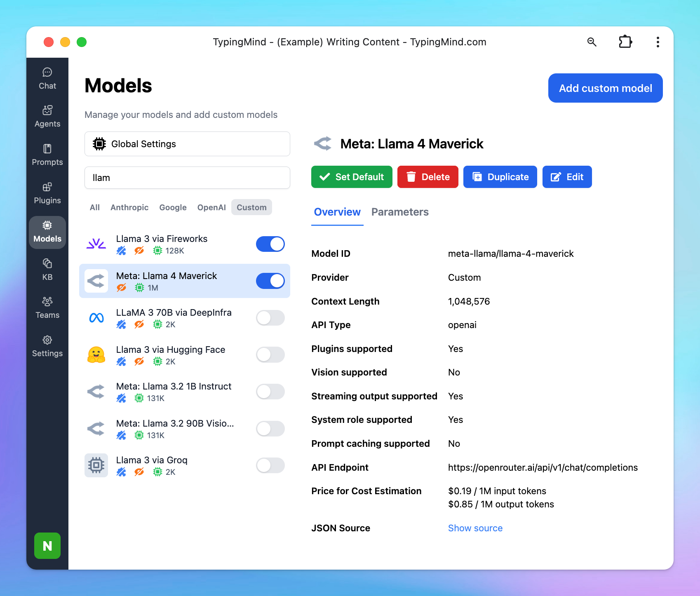Enable the Llama 3 via Hugging Face toggle

pyautogui.click(x=270, y=354)
